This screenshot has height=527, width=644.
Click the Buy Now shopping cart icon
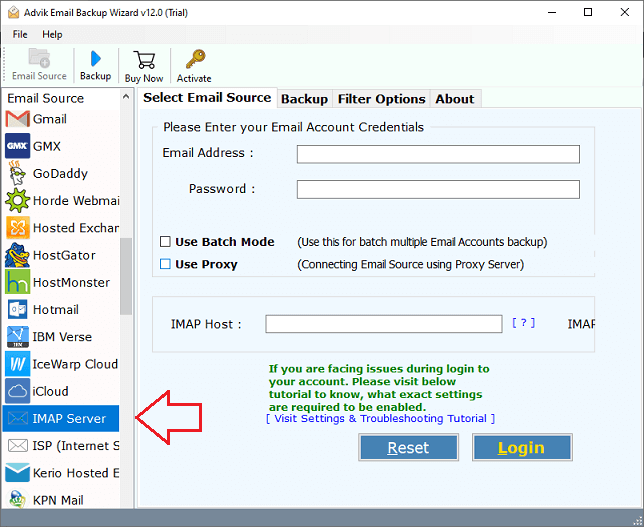click(144, 60)
